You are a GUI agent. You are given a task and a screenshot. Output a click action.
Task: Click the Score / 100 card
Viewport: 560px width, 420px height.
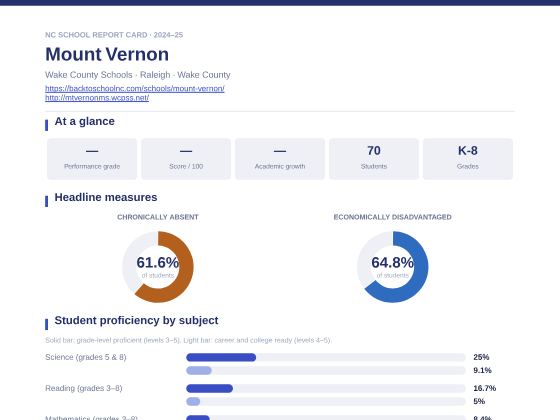coord(186,159)
